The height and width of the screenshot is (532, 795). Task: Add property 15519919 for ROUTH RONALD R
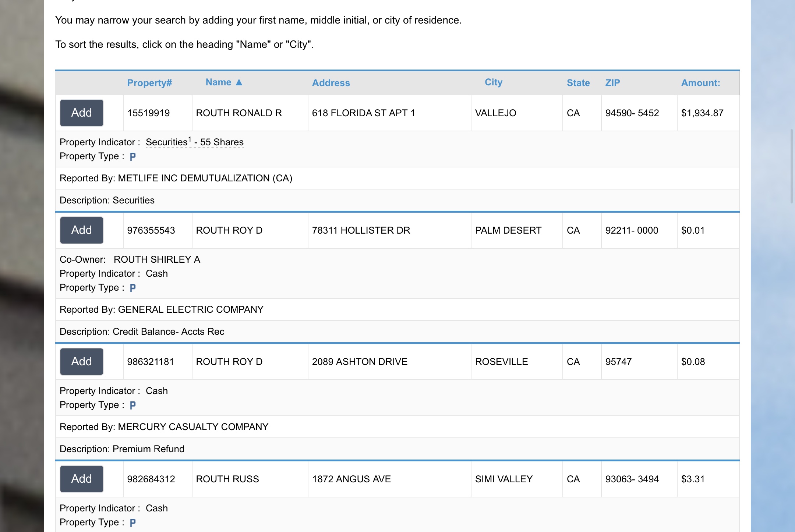point(81,113)
